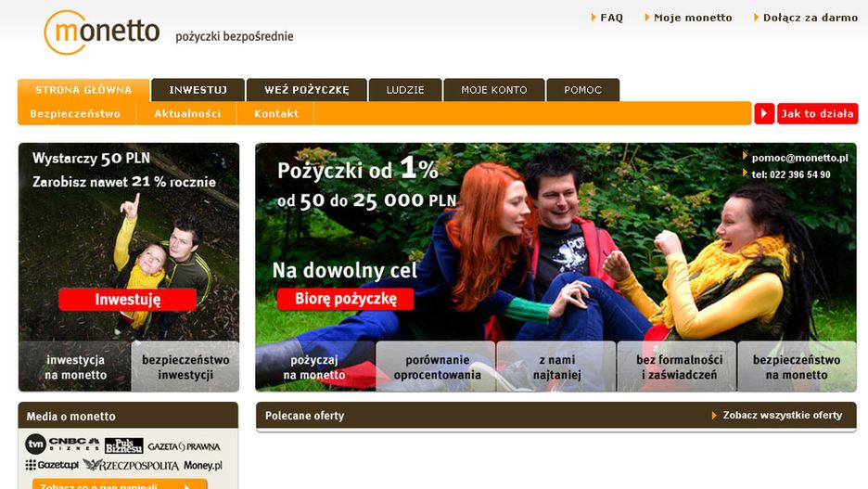Open the Moje konto tab

click(493, 90)
